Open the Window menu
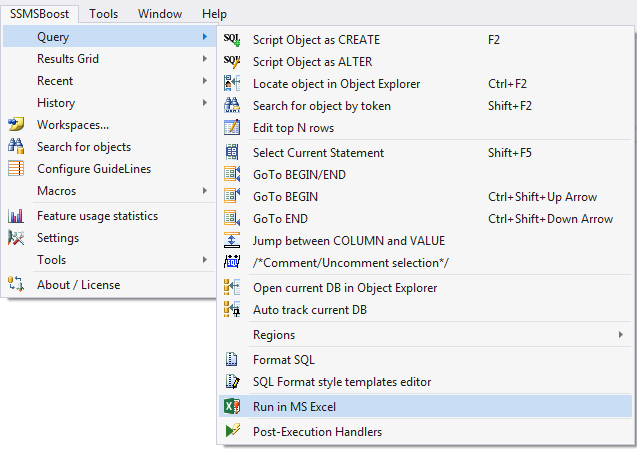This screenshot has width=637, height=449. pyautogui.click(x=160, y=14)
